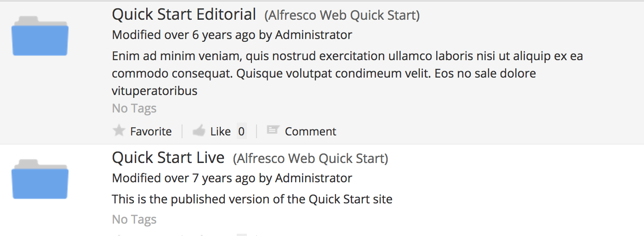The image size is (644, 236).
Task: Open Administrator profile on Editorial row
Action: click(313, 35)
